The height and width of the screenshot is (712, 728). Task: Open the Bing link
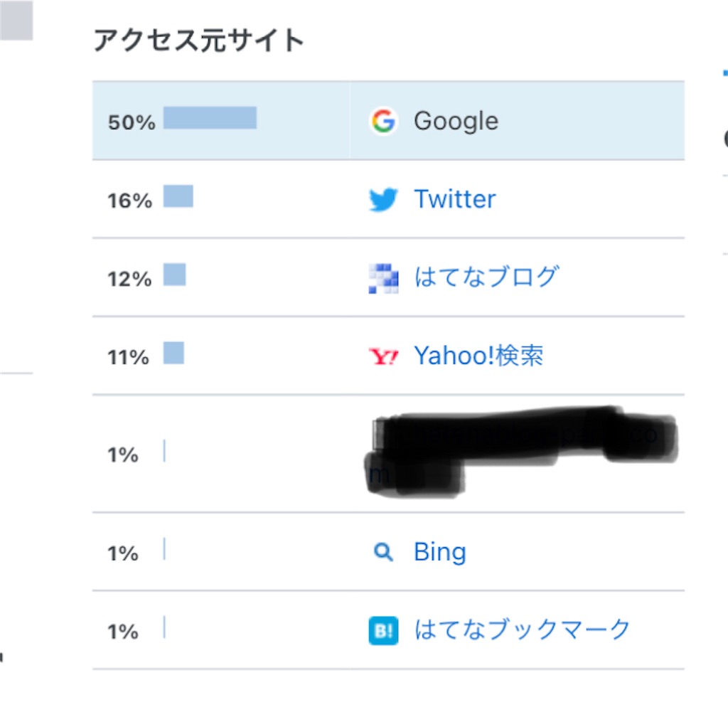(439, 552)
